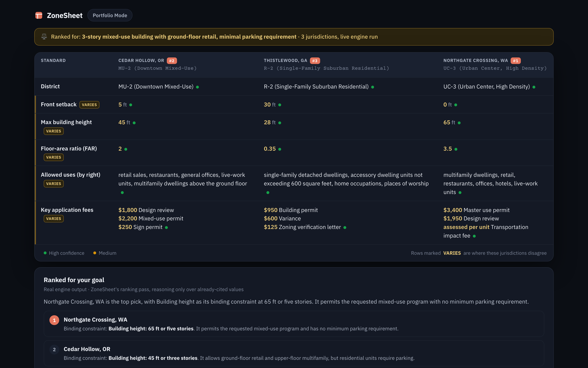
Task: Click confidence dot after Zoning verification letter
Action: tap(345, 228)
